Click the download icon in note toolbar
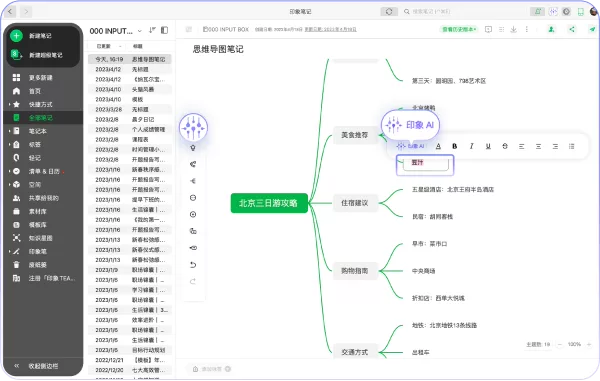Viewport: 600px width, 381px height. (514, 29)
